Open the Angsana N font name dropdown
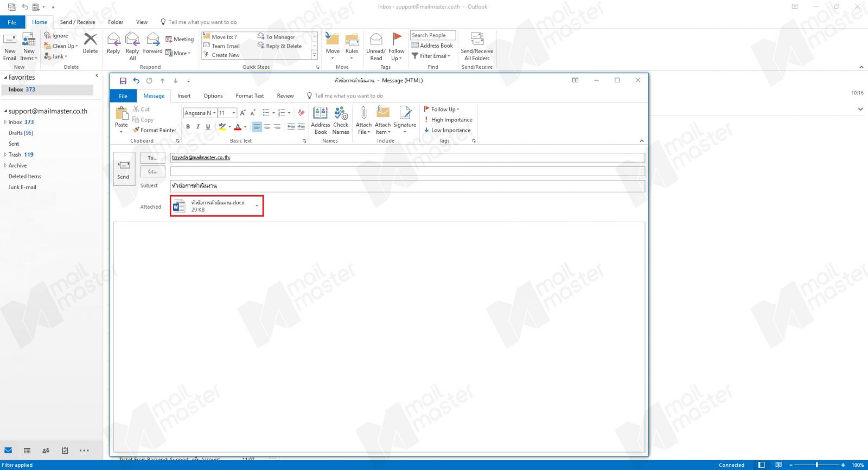Image resolution: width=868 pixels, height=470 pixels. (x=214, y=113)
